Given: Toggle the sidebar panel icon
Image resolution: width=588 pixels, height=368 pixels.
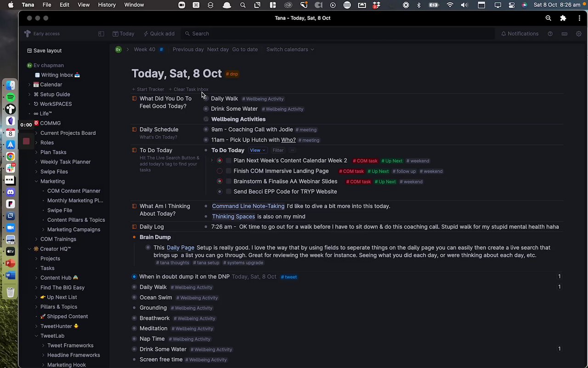Looking at the screenshot, I should [101, 34].
